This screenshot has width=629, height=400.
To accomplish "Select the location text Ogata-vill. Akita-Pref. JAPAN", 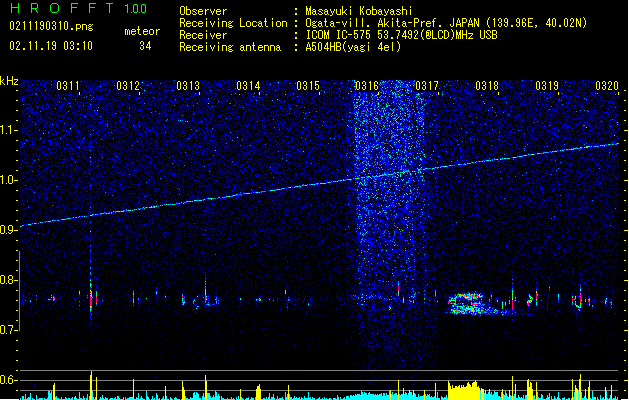I will click(393, 23).
